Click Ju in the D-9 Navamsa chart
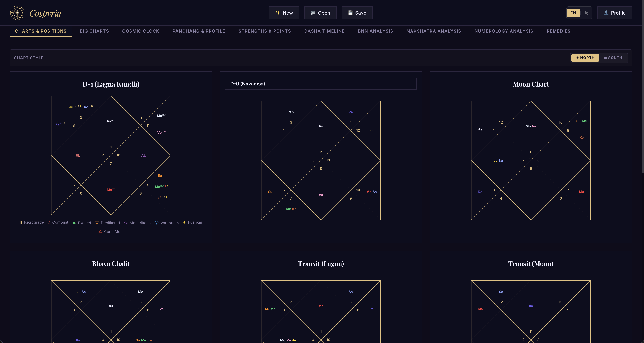Viewport: 644px width, 343px height. 372,129
